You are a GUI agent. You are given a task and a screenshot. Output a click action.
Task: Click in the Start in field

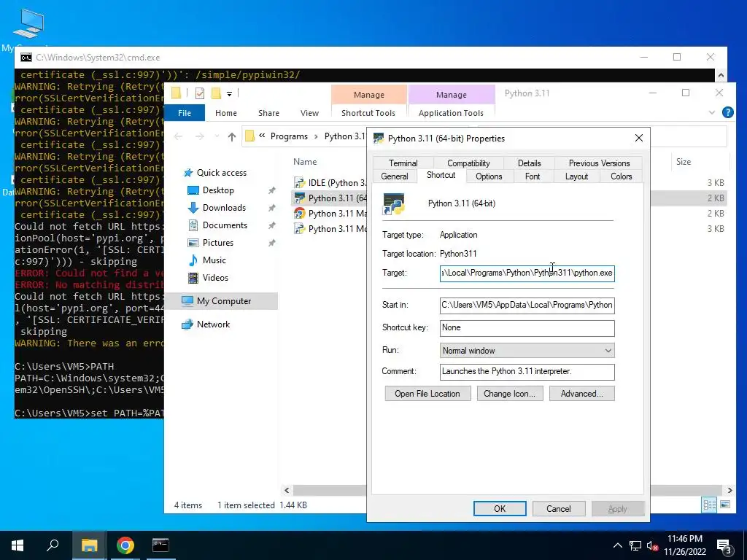pos(527,306)
